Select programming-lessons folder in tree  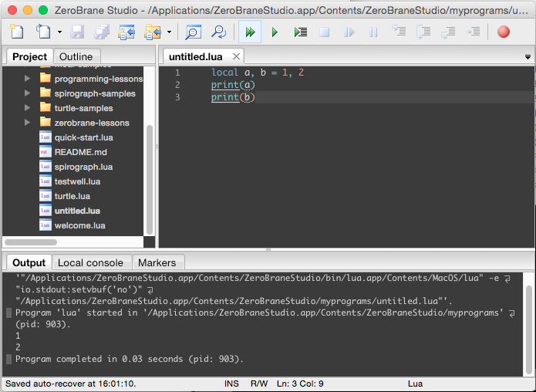pyautogui.click(x=99, y=79)
